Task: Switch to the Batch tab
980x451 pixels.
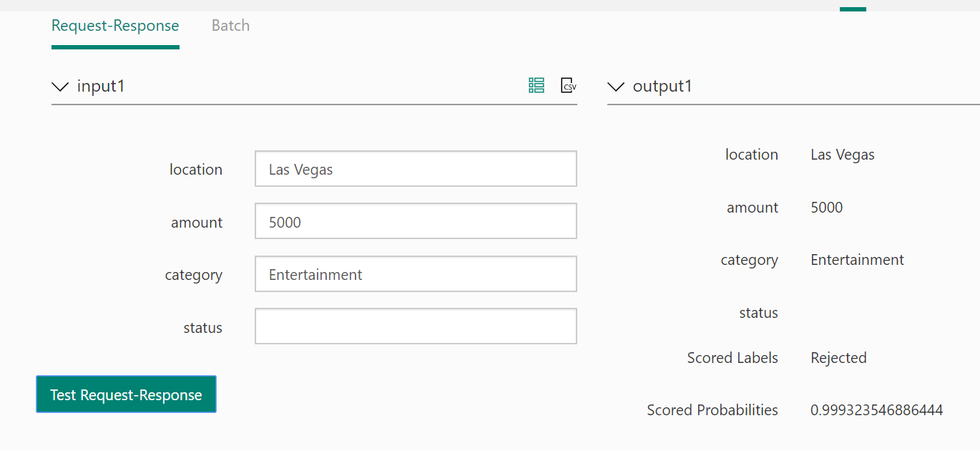Action: coord(230,26)
